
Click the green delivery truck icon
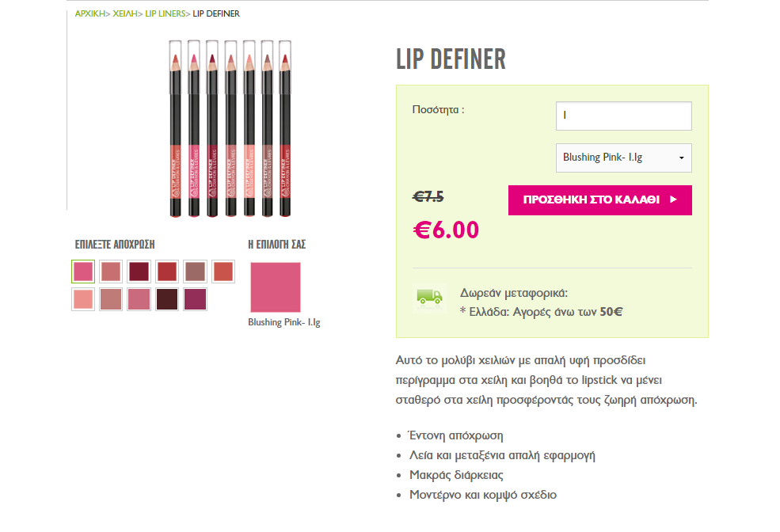429,297
